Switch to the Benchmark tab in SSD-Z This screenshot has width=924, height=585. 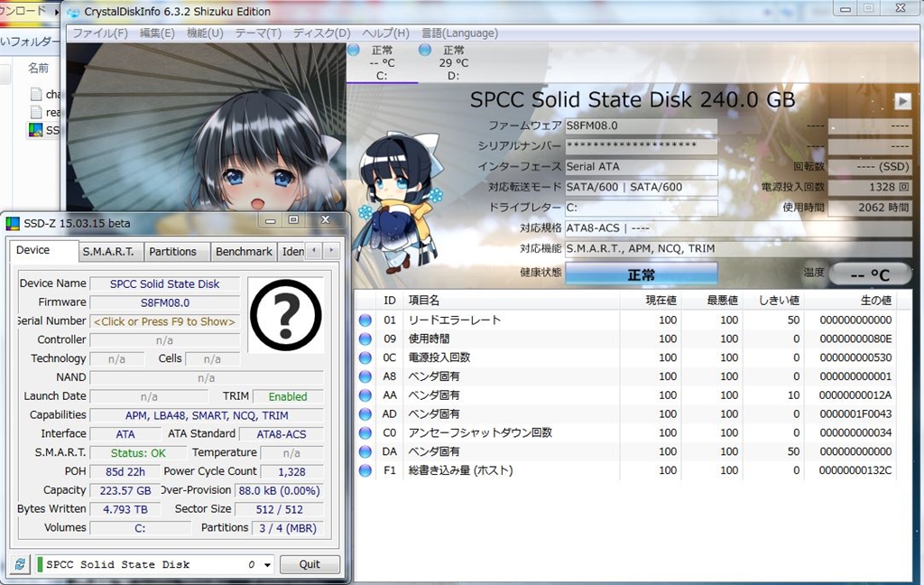[x=244, y=252]
